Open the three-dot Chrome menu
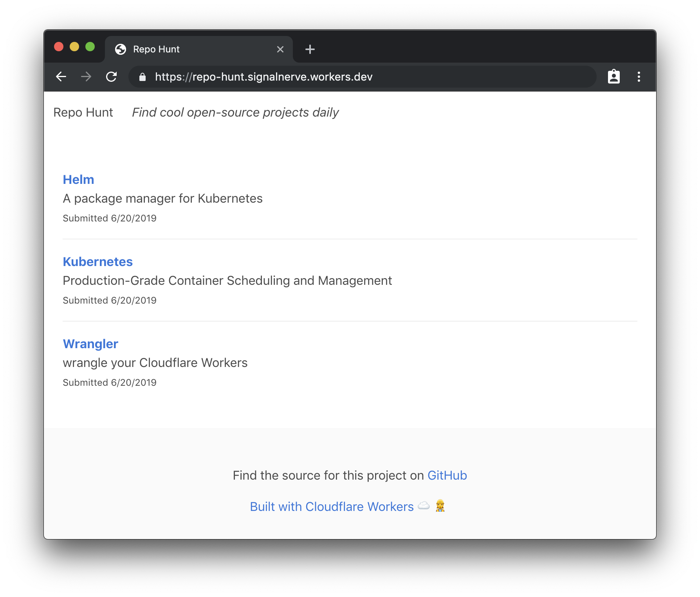This screenshot has height=597, width=700. [639, 77]
